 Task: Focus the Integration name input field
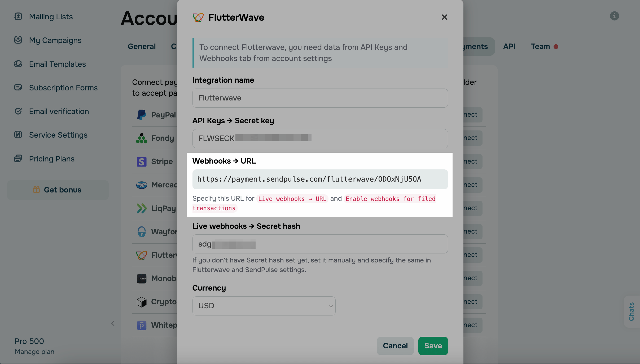(x=320, y=98)
